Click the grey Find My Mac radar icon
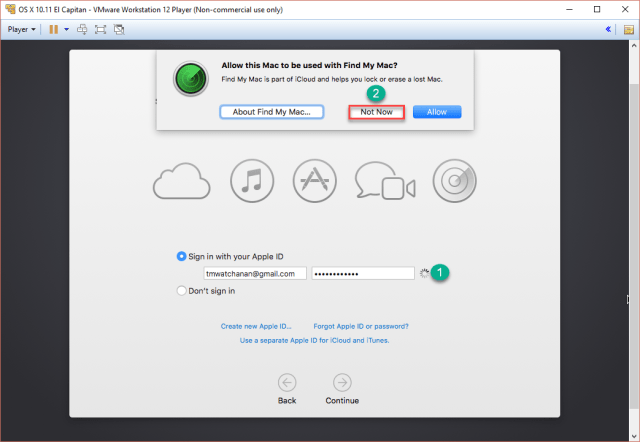This screenshot has width=640, height=442. [454, 181]
